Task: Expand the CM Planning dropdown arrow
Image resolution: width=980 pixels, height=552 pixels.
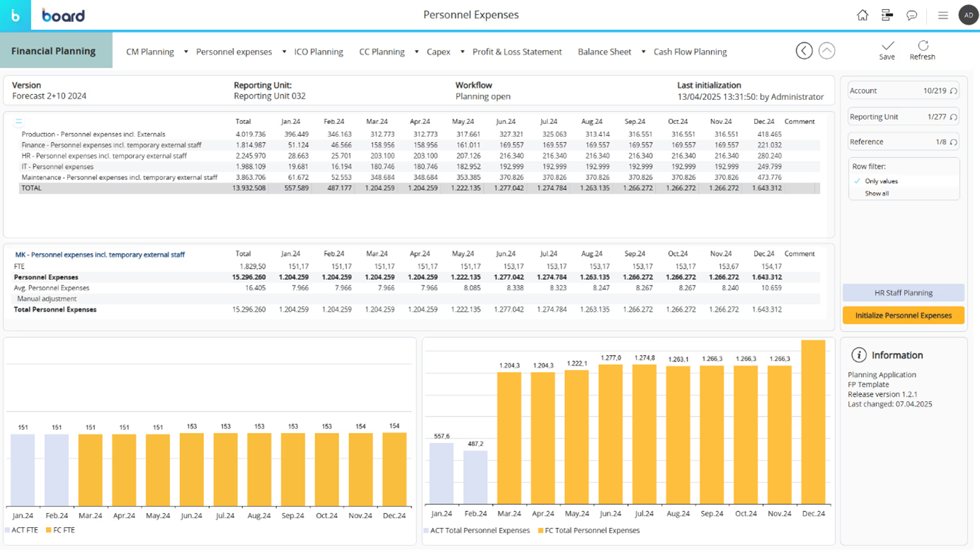Action: click(x=186, y=52)
